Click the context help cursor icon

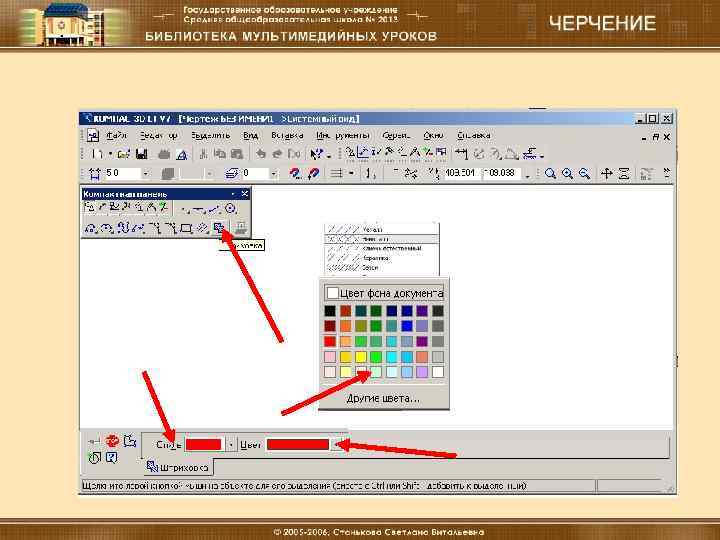pos(317,154)
